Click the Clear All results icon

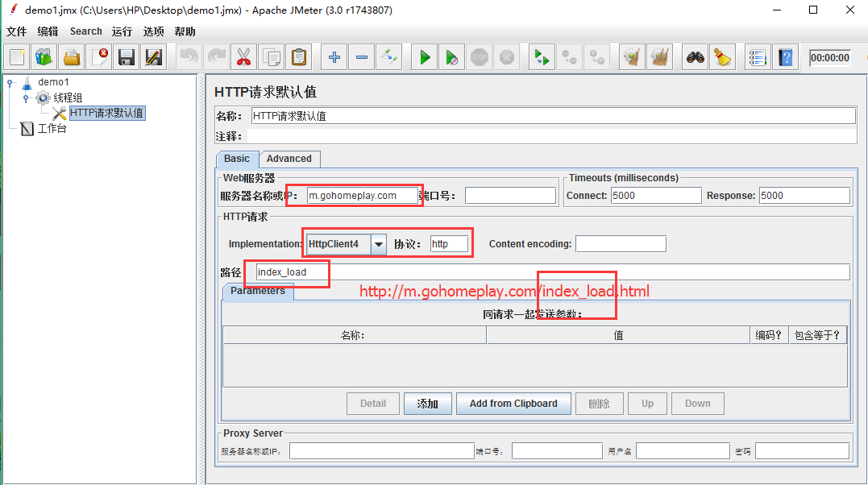[x=659, y=57]
